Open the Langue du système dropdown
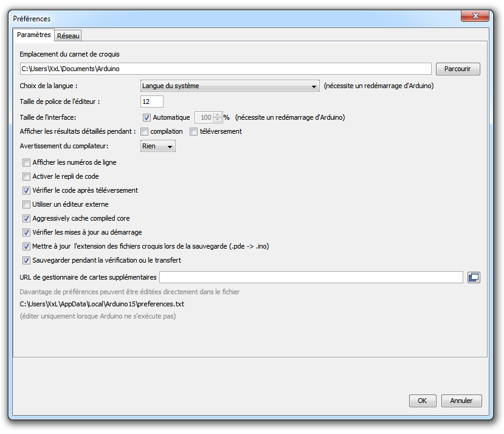504x434 pixels. [230, 86]
